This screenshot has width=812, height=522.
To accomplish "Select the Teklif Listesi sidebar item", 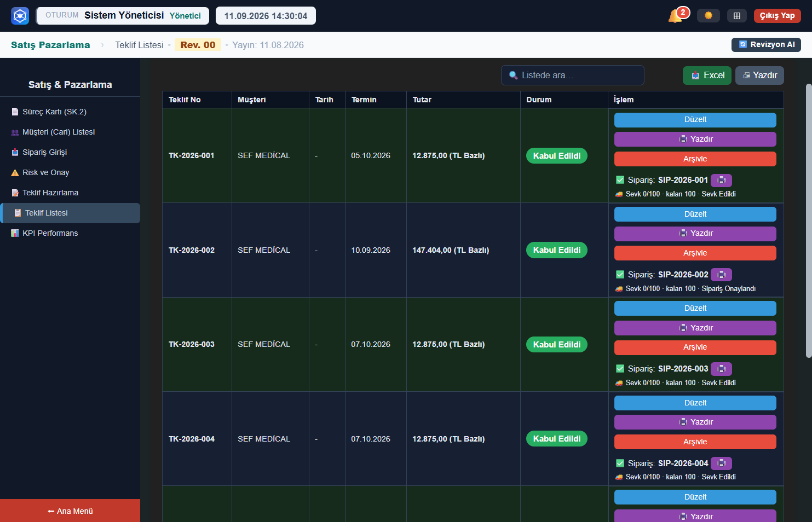I will pyautogui.click(x=70, y=213).
